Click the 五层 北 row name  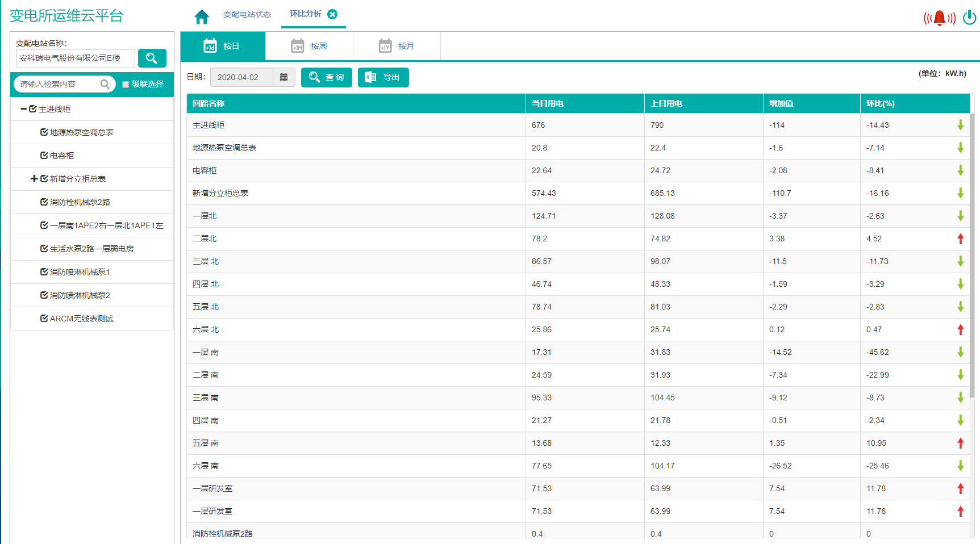pyautogui.click(x=206, y=307)
